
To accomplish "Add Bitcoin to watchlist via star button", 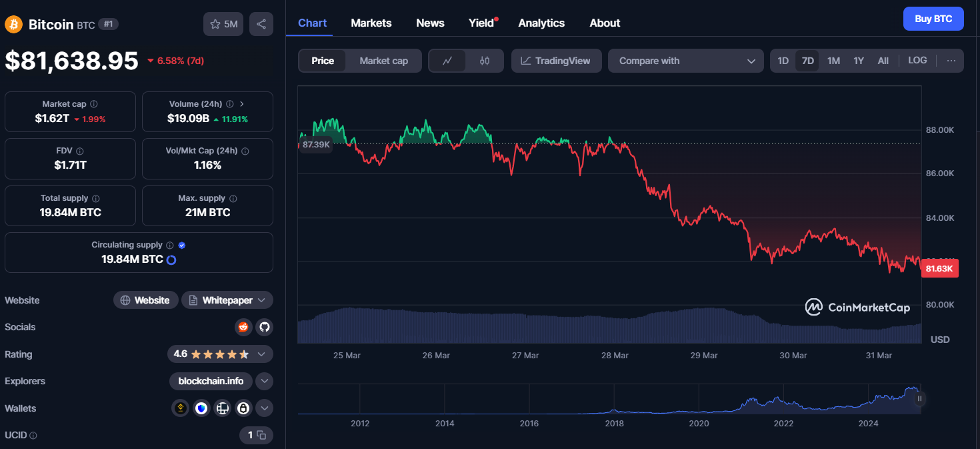I will 223,24.
